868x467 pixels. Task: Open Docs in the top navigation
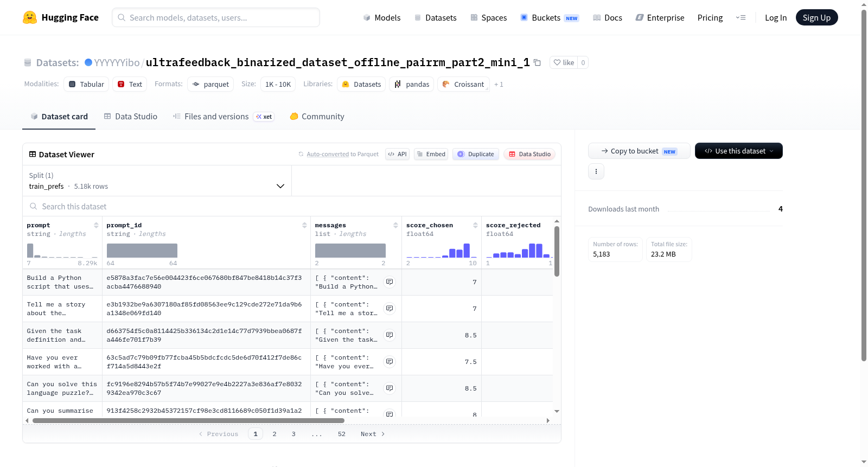pos(607,17)
